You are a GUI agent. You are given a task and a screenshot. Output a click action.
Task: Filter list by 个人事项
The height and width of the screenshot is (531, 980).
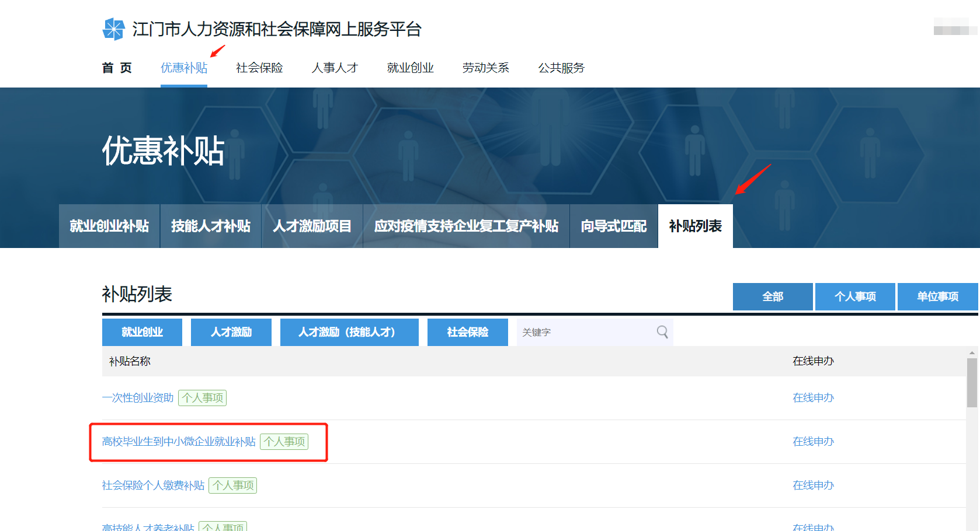tap(855, 296)
